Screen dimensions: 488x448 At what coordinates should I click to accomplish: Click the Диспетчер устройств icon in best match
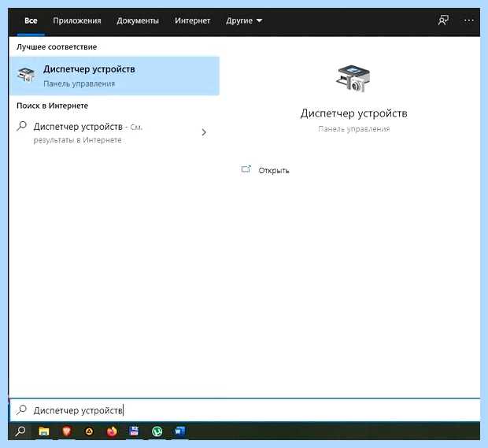26,75
